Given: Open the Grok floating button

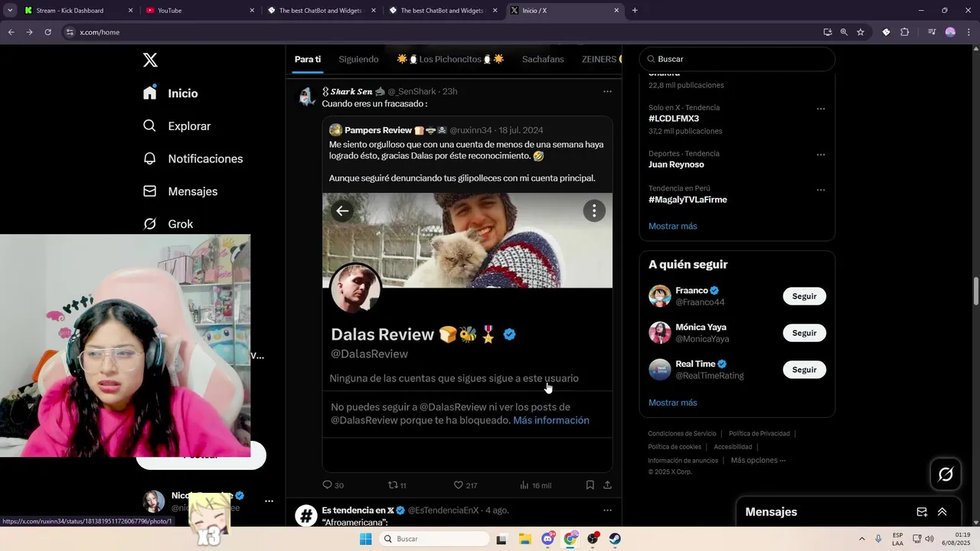Looking at the screenshot, I should 946,474.
